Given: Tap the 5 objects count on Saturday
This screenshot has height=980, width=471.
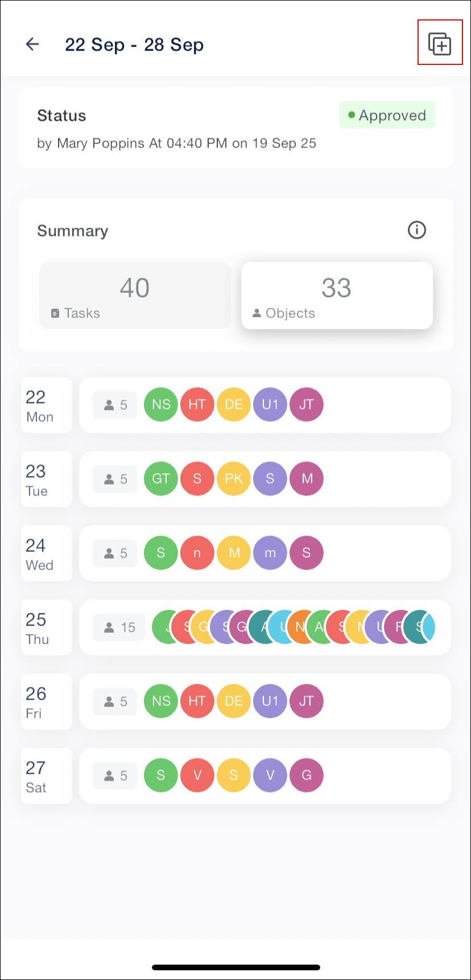Looking at the screenshot, I should [x=115, y=776].
